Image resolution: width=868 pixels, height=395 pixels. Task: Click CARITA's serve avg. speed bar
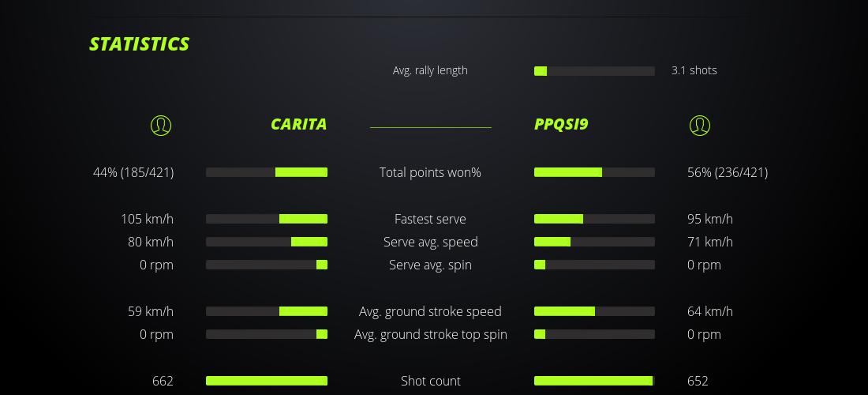tap(267, 242)
